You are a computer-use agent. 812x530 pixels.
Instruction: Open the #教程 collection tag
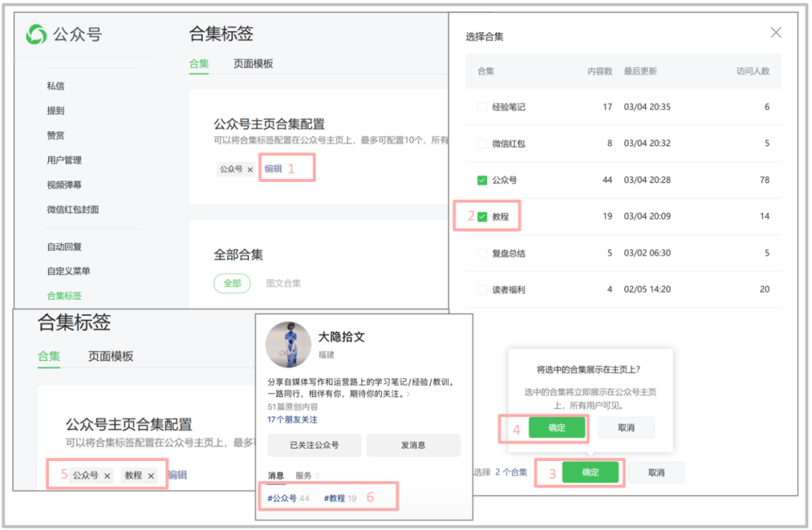click(340, 498)
